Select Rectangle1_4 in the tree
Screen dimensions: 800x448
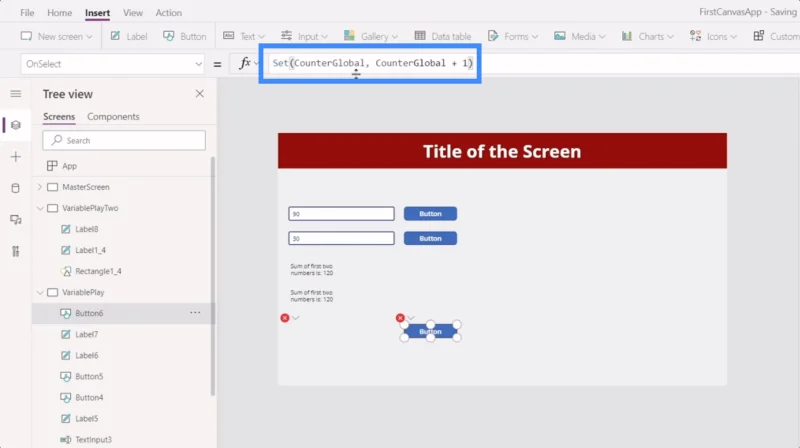pos(98,271)
